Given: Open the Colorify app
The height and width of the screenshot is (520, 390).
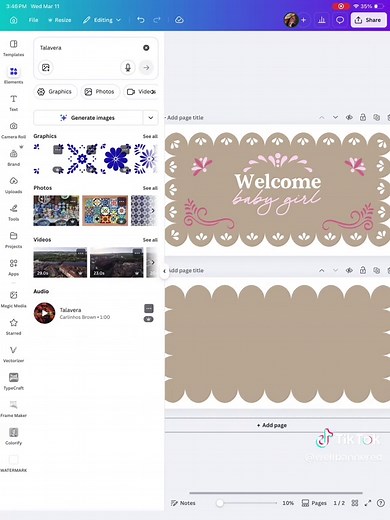Looking at the screenshot, I should click(14, 436).
